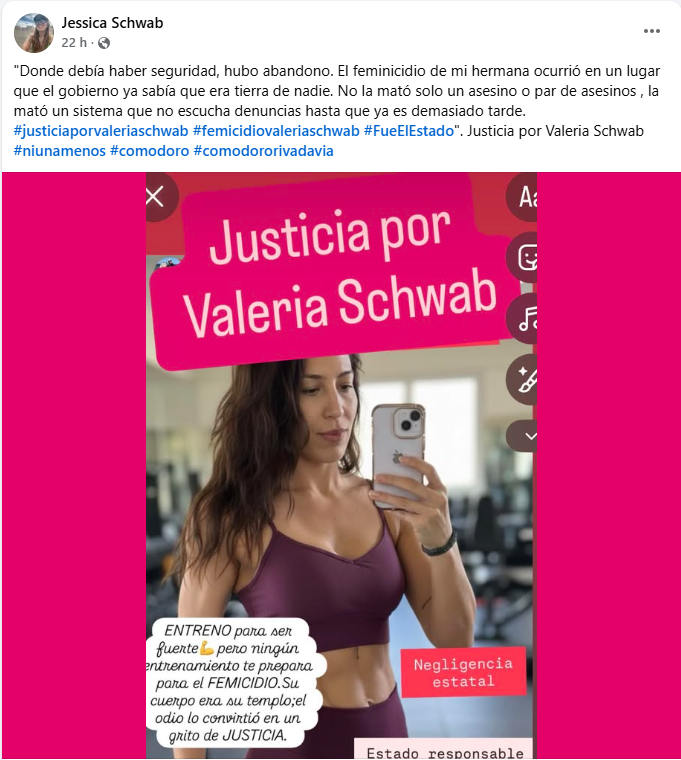Expand more tools with the chevron down
The height and width of the screenshot is (760, 681).
pyautogui.click(x=523, y=436)
